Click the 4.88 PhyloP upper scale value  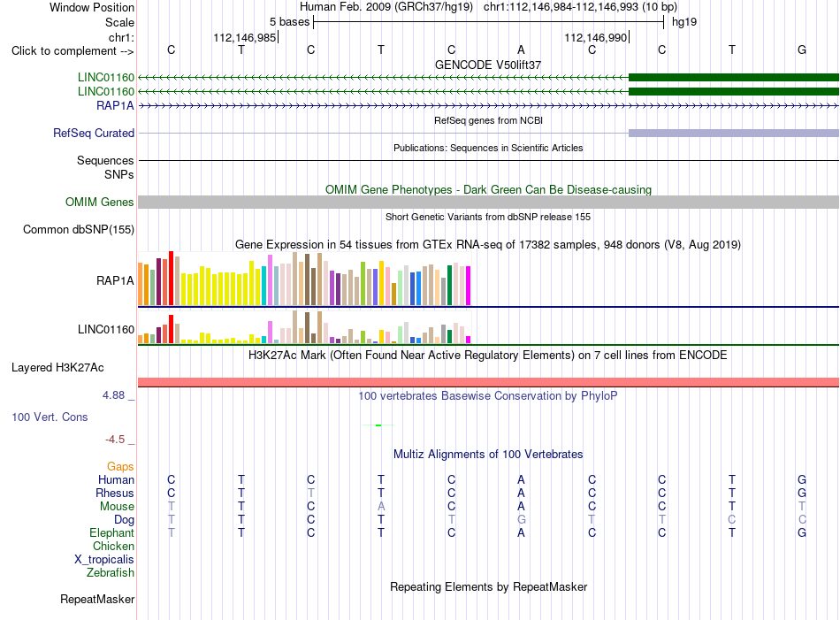(x=113, y=395)
